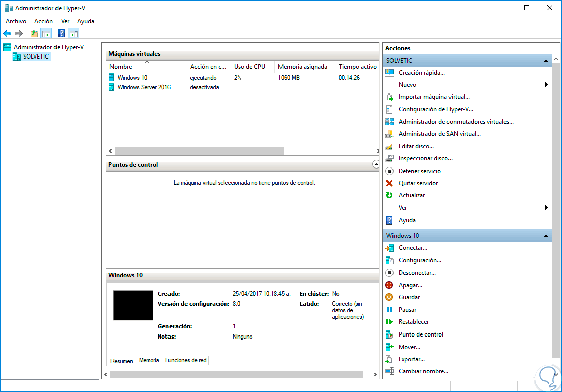Select the Windows 10 virtual machine row
The image size is (562, 392).
click(x=243, y=77)
